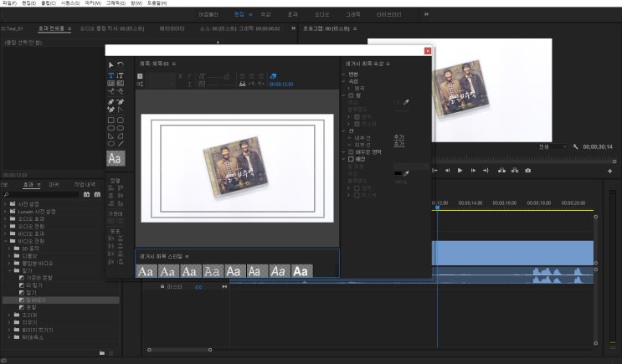Open Program monitor wrench settings
Image resolution: width=622 pixels, height=364 pixels.
575,146
